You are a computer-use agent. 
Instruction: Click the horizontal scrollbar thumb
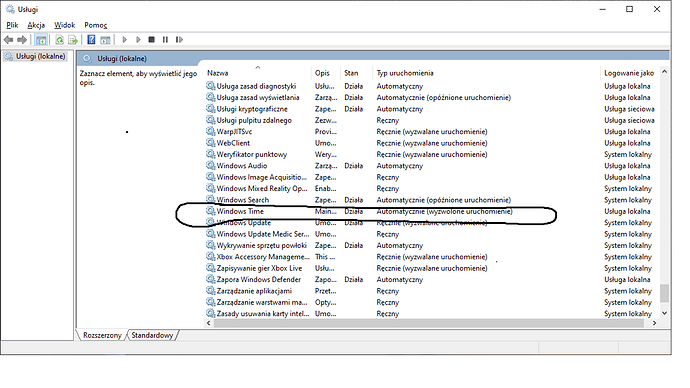click(x=429, y=323)
